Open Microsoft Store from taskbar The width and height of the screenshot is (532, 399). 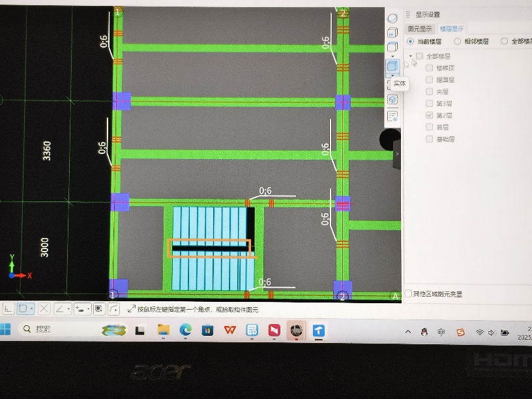coord(207,330)
